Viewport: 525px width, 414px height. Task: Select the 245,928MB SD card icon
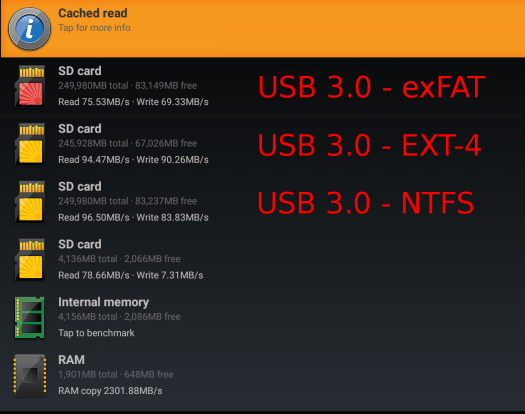(x=30, y=144)
